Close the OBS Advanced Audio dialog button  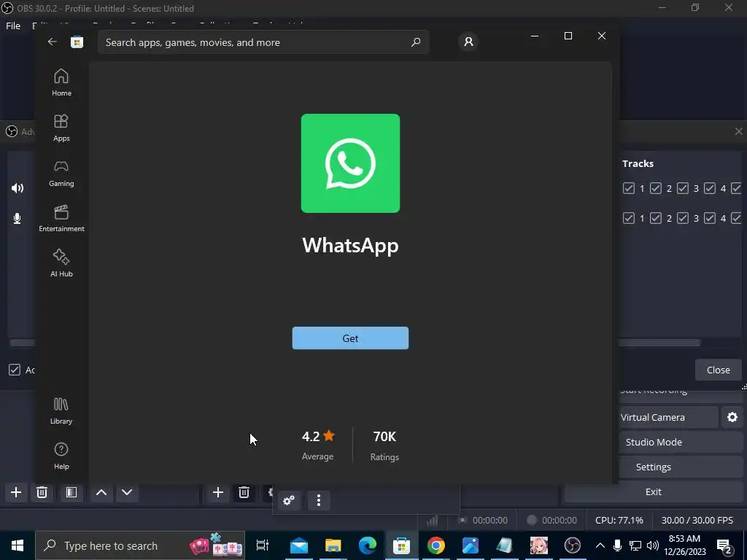coord(718,370)
